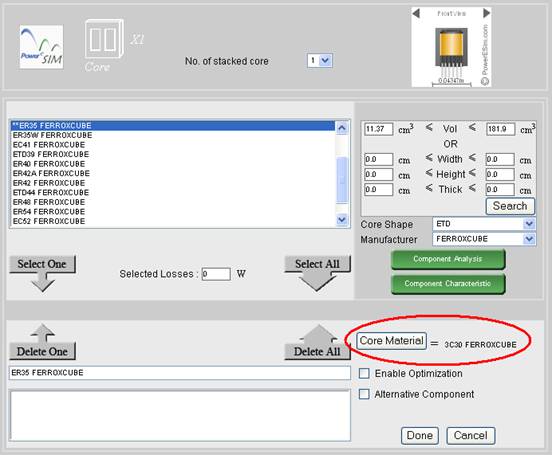
Task: Click the maximum volume field 181.9
Action: pyautogui.click(x=500, y=129)
